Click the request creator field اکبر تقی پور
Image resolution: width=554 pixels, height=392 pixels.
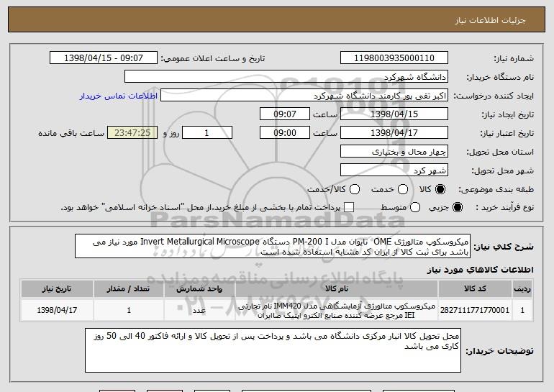point(304,96)
